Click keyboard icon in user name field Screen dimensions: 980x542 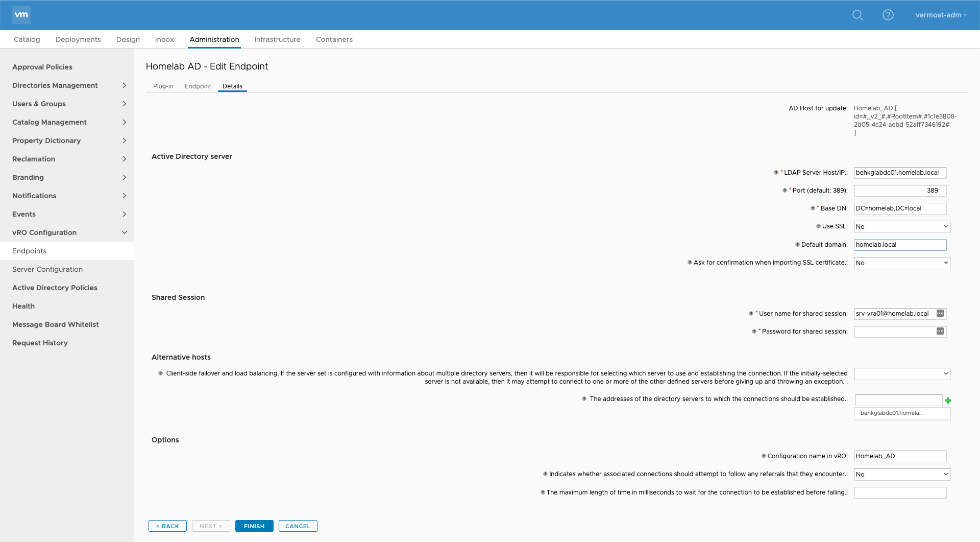[x=940, y=313]
